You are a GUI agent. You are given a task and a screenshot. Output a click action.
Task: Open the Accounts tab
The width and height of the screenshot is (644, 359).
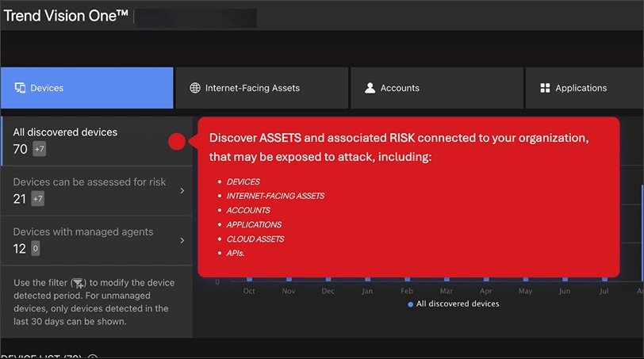(x=437, y=88)
